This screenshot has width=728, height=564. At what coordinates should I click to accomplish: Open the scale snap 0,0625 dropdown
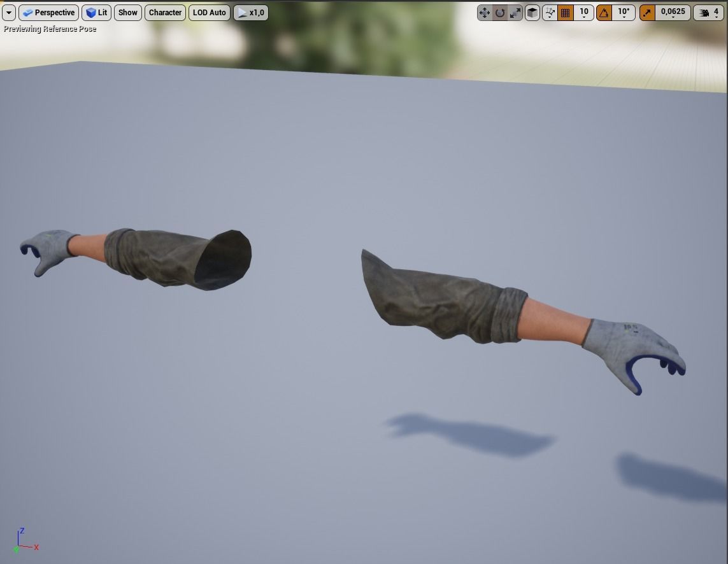click(x=673, y=13)
